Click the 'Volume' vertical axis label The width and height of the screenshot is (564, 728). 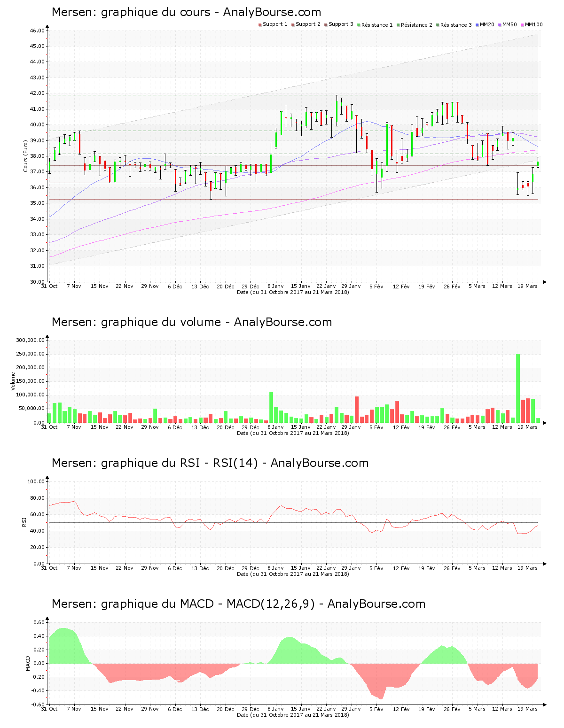13,381
